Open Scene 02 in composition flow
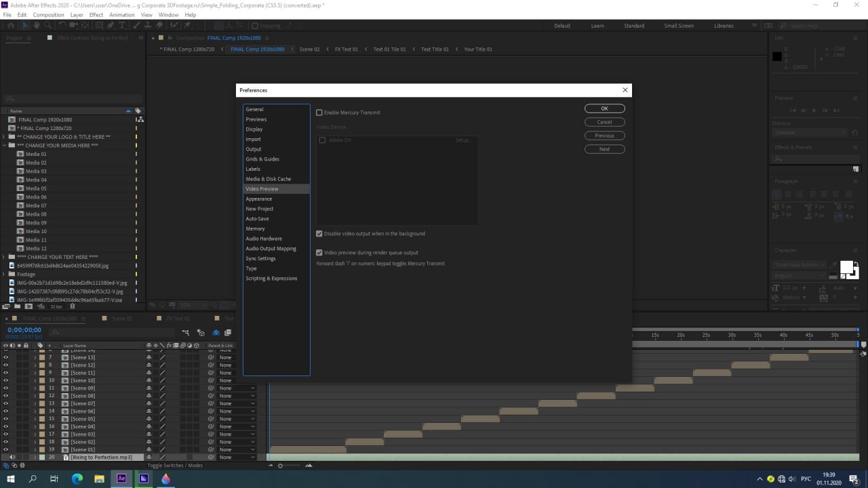 pyautogui.click(x=309, y=49)
